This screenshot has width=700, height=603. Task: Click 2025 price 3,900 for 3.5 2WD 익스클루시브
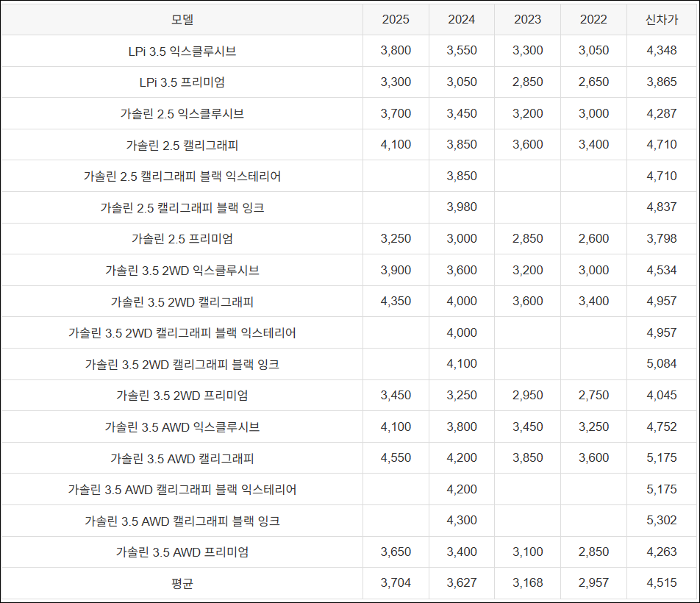click(396, 270)
